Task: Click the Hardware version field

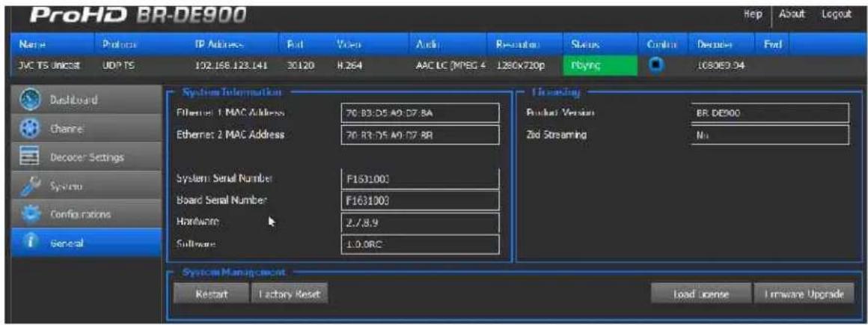Action: click(x=420, y=222)
